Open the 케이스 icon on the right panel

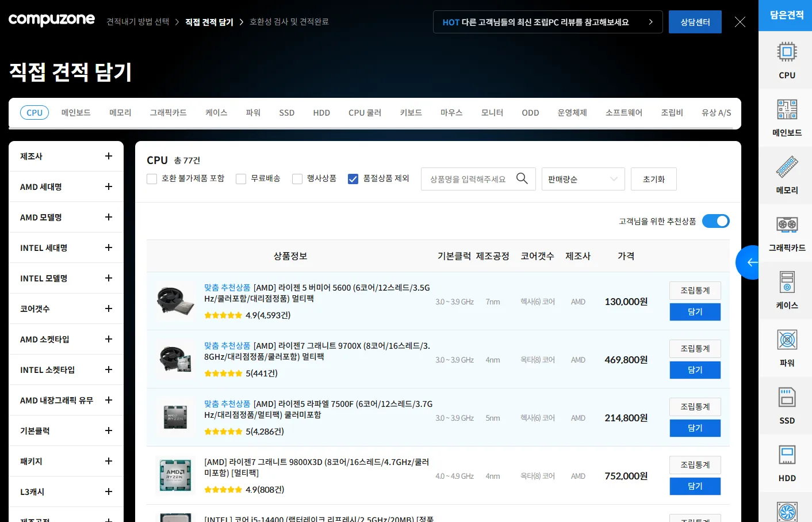point(786,289)
